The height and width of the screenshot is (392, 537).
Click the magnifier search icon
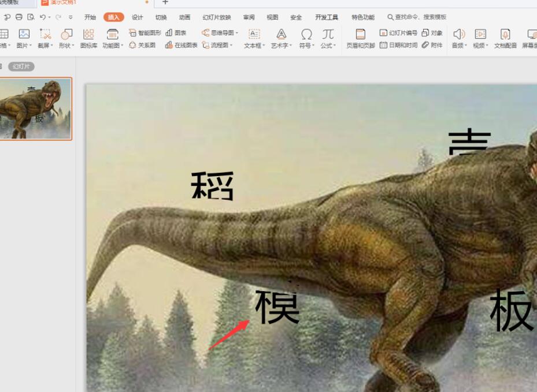(390, 17)
